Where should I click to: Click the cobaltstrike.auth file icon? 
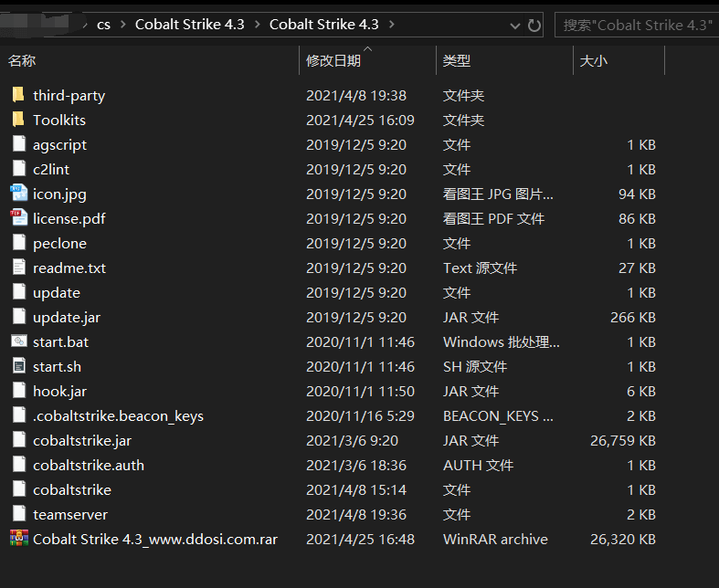click(19, 465)
